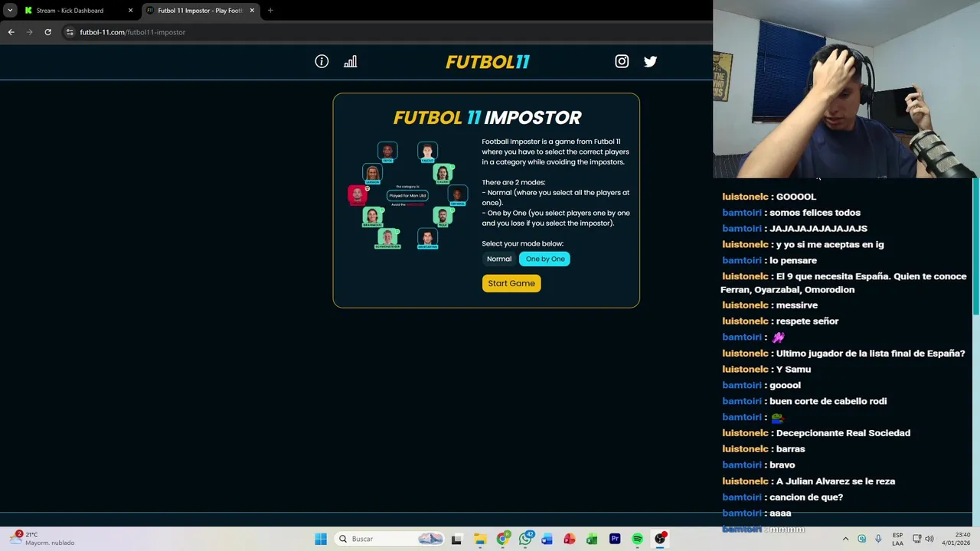The width and height of the screenshot is (980, 551).
Task: Select the One by One mode
Action: coord(545,259)
